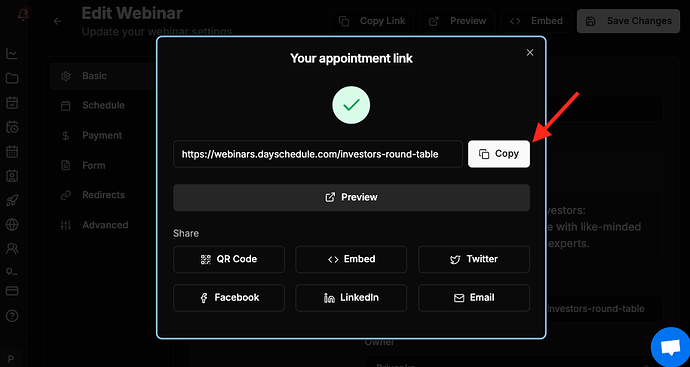Click the Save Changes button
Screen dimensions: 690x367
628,21
